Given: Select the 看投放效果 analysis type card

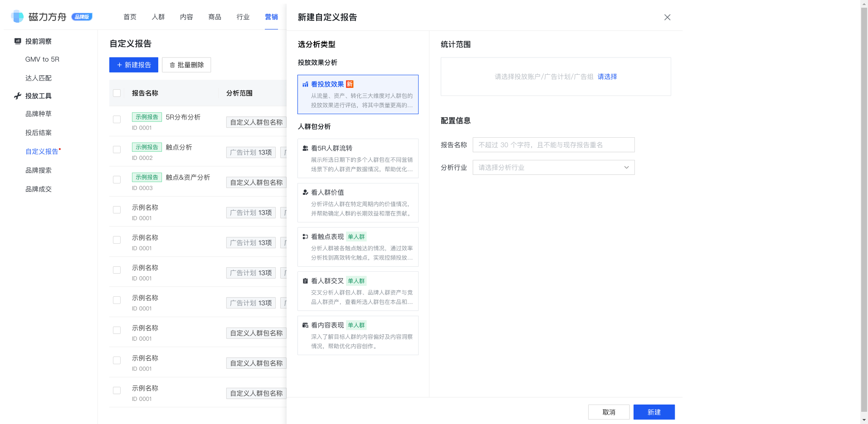Looking at the screenshot, I should pyautogui.click(x=357, y=94).
